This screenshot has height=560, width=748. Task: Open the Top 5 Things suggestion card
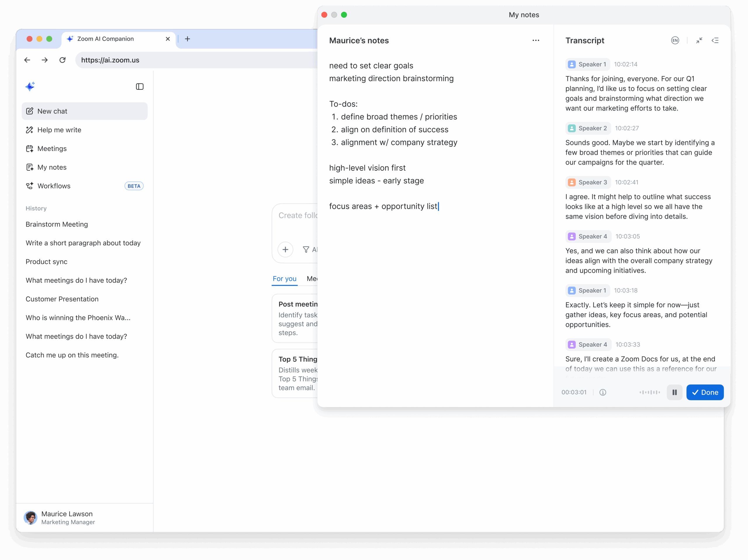[295, 373]
